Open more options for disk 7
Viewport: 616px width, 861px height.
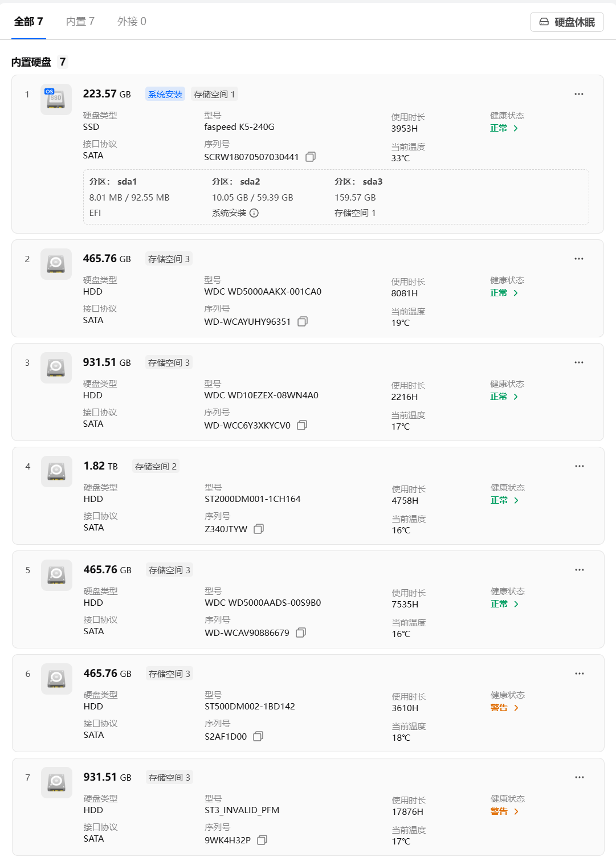[x=580, y=777]
